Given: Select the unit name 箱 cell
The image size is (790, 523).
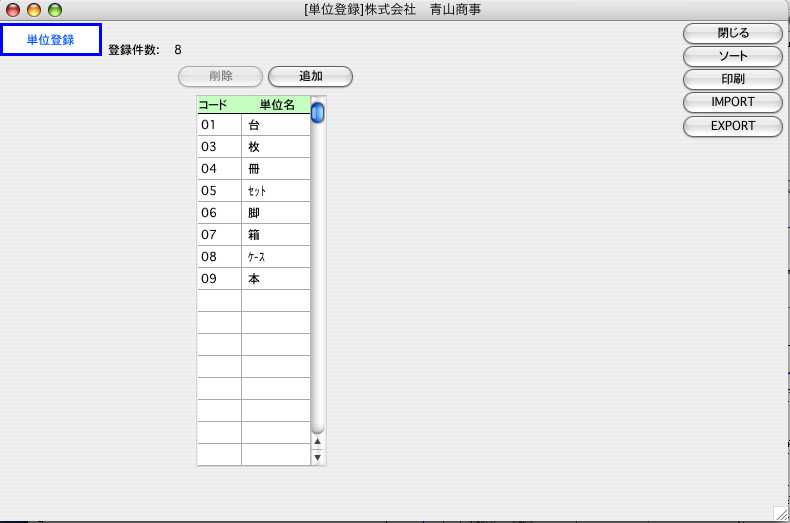Looking at the screenshot, I should [x=275, y=235].
